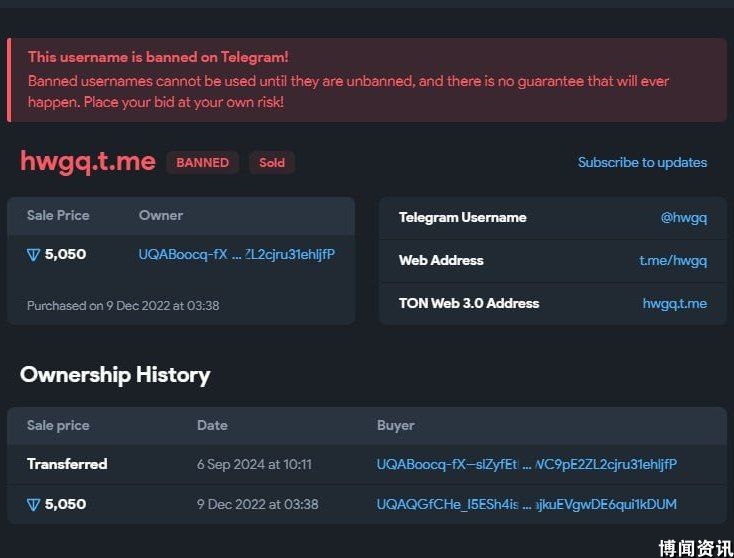Click the 'Web Address' label
Viewport: 734px width, 558px height.
(x=441, y=260)
